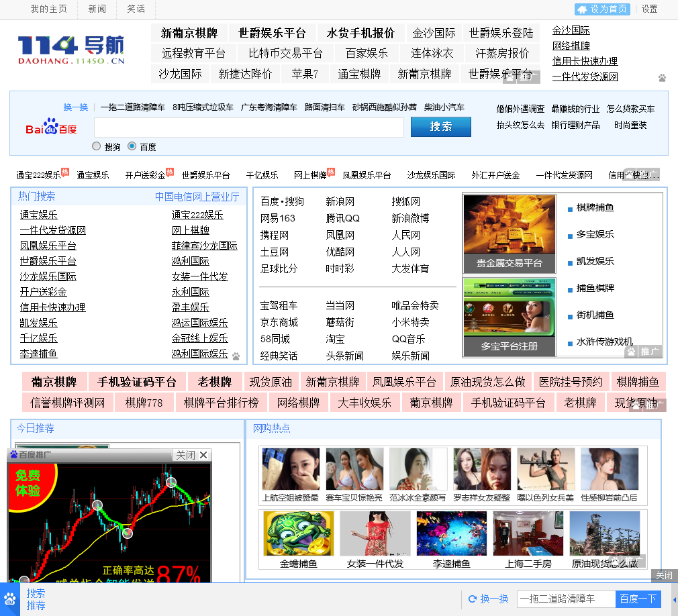Open the 多宝平台注册 thumbnail
The width and height of the screenshot is (678, 616).
coord(509,317)
